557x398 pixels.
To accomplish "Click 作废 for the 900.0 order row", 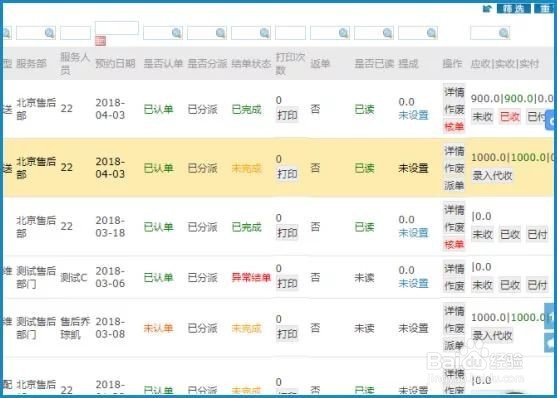I will pyautogui.click(x=454, y=109).
